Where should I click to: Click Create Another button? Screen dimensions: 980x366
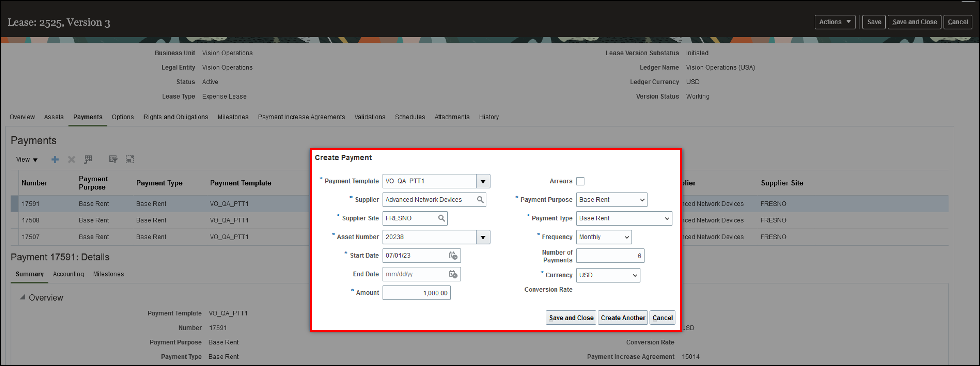pos(623,318)
